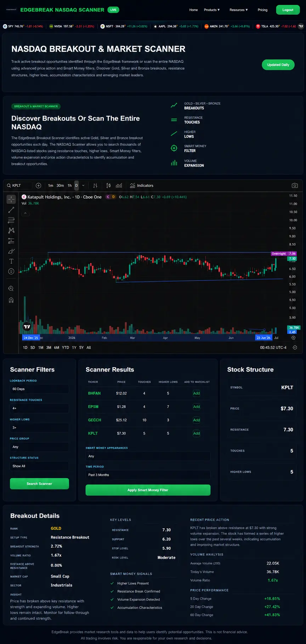This screenshot has height=644, width=306.
Task: Click the KPLT symbol search field
Action: click(x=19, y=186)
